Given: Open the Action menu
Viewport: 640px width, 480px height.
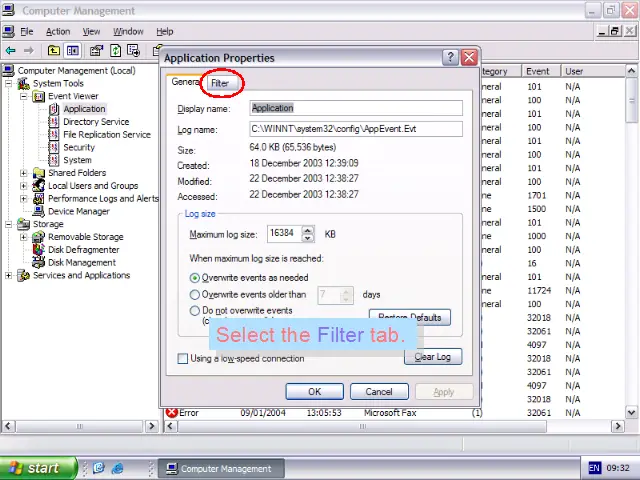Looking at the screenshot, I should (x=58, y=31).
